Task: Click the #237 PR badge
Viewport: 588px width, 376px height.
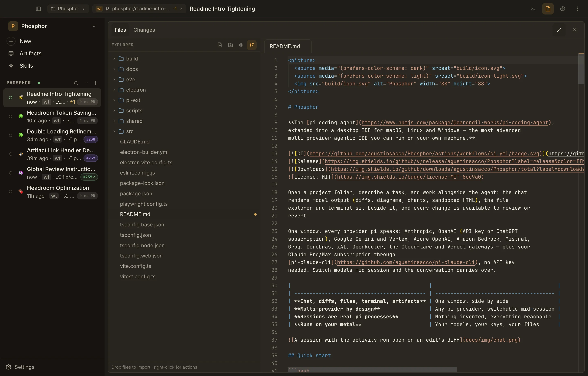Action: (x=91, y=158)
